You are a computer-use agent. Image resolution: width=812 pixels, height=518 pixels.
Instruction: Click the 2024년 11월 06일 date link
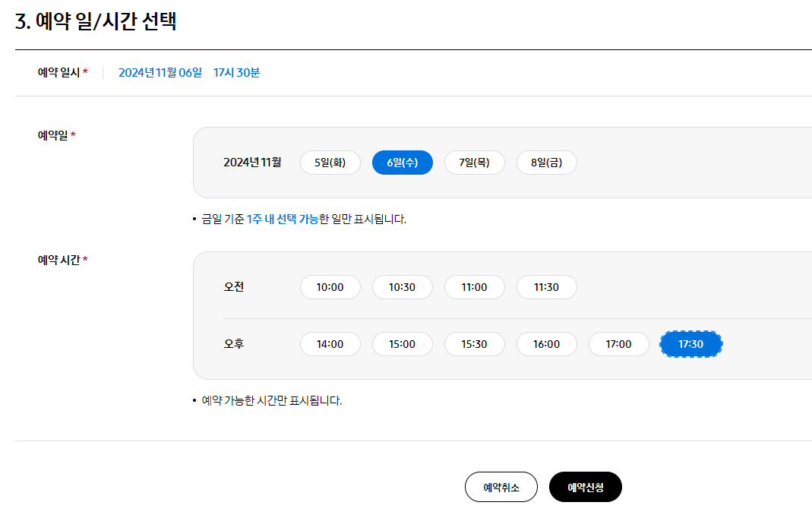pos(160,73)
